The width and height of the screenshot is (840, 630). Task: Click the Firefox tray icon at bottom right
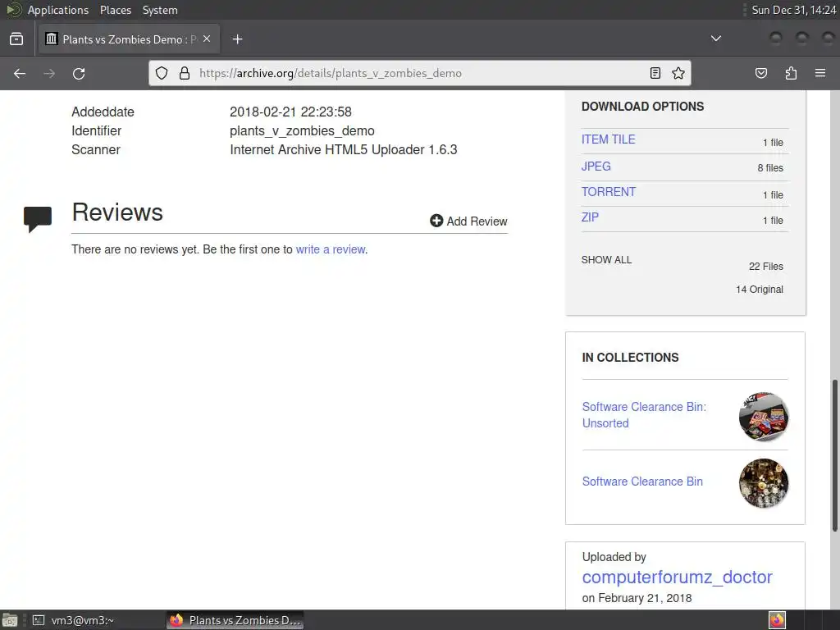[777, 620]
